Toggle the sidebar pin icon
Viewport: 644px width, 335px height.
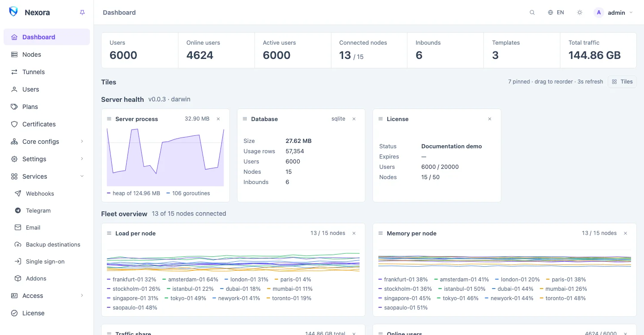pos(82,13)
